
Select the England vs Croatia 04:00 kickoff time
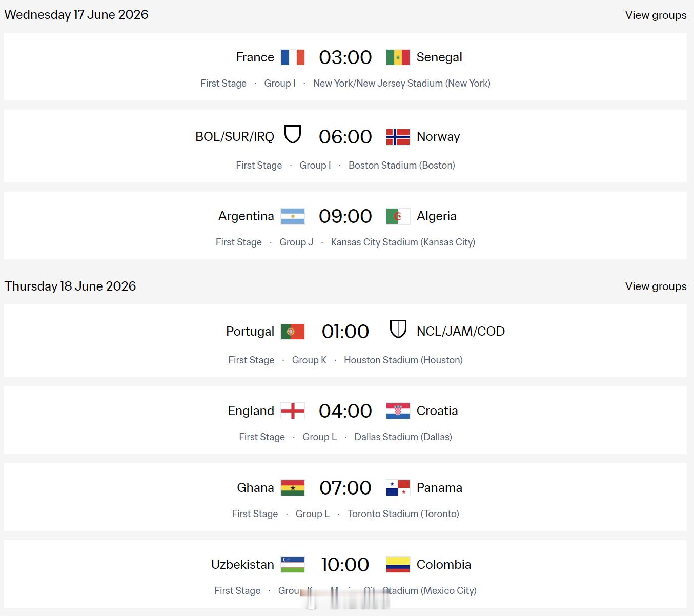click(x=345, y=411)
